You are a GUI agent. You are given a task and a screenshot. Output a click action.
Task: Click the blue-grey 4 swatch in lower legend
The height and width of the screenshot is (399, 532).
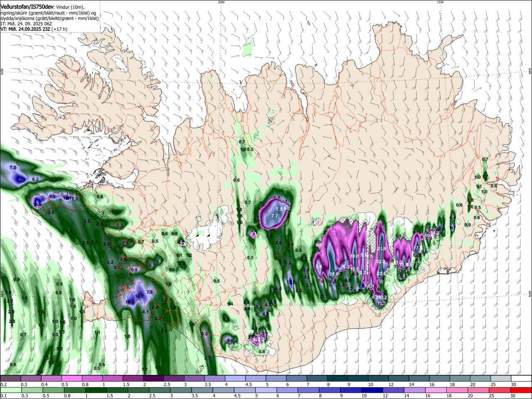223,390
